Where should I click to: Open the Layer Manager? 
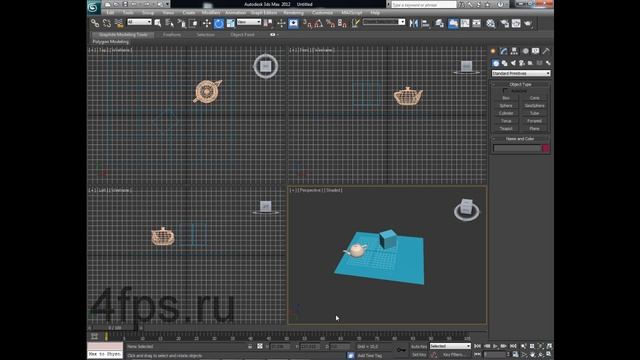point(439,23)
